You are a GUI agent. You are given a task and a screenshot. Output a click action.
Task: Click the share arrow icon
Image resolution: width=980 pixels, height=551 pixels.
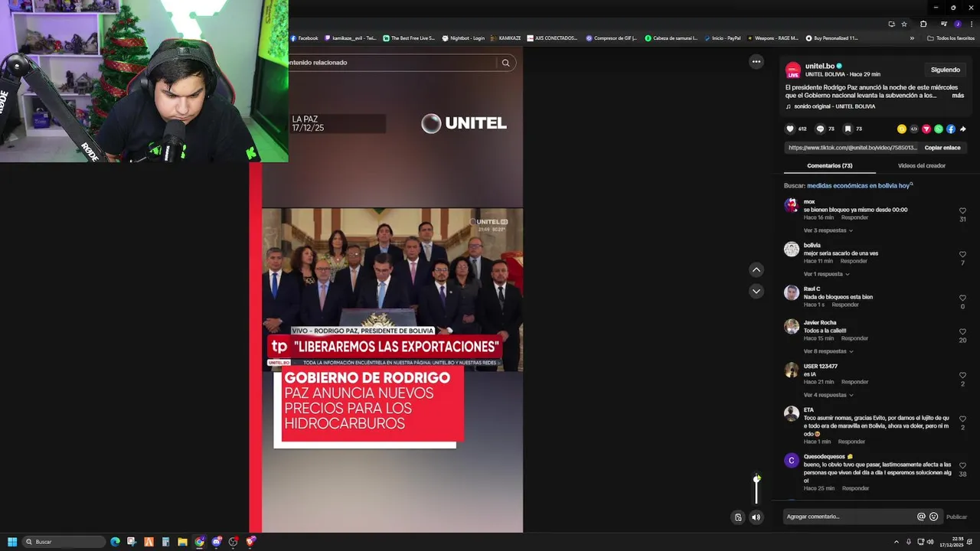(963, 129)
